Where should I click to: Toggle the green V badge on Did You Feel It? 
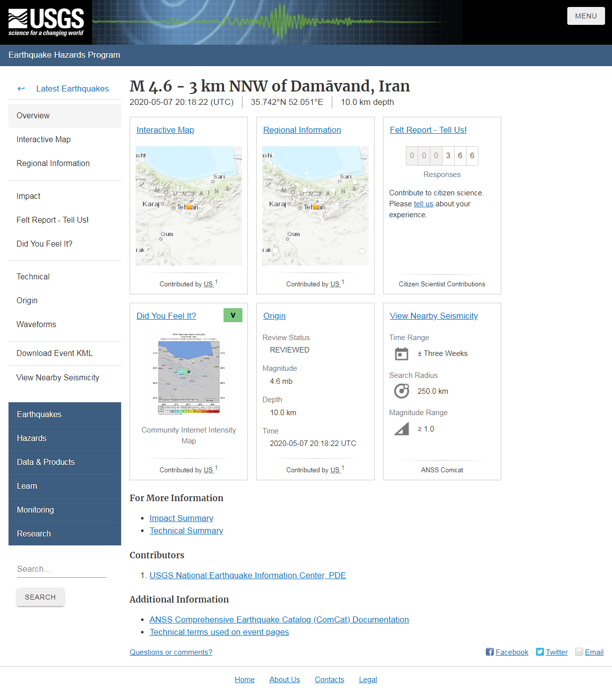click(x=232, y=315)
